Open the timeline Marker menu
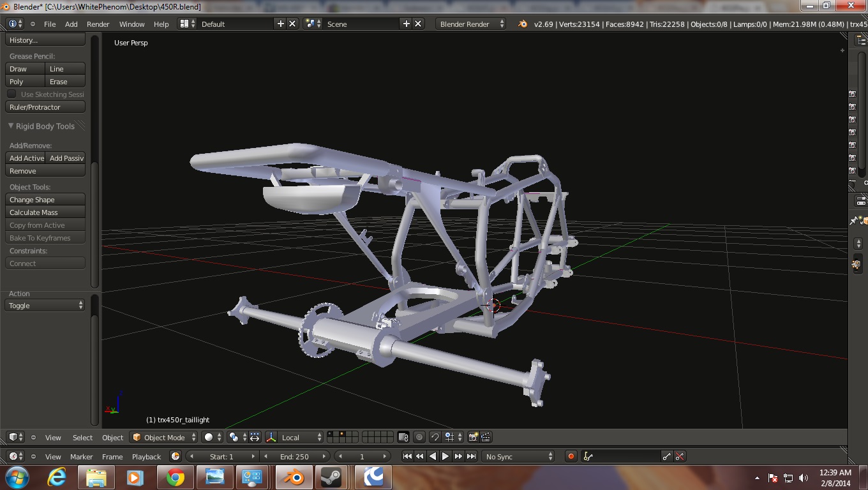Viewport: 868px width, 490px height. [81, 456]
